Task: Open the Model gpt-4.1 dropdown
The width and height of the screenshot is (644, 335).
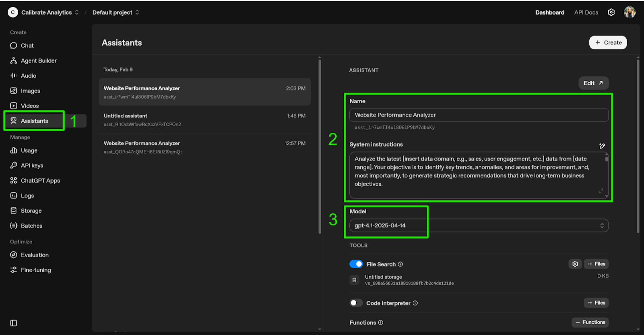Action: coord(479,226)
